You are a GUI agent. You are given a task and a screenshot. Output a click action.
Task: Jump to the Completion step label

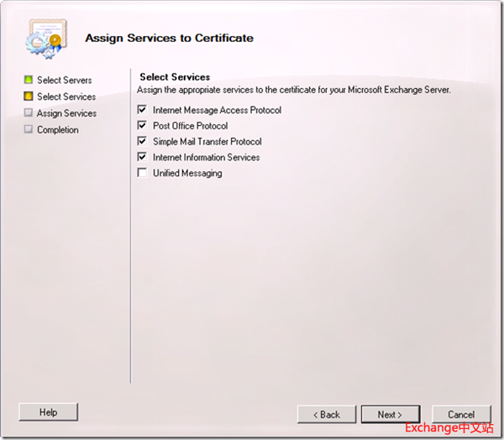pyautogui.click(x=58, y=130)
